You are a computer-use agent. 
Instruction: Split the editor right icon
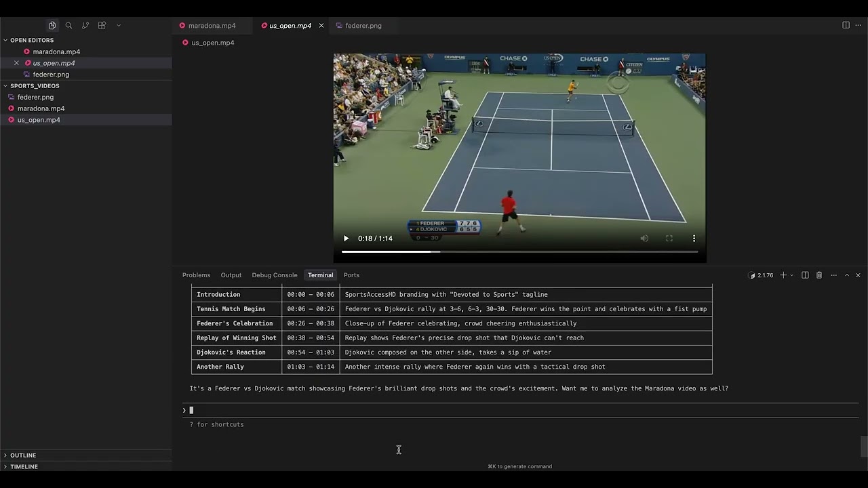(x=846, y=25)
